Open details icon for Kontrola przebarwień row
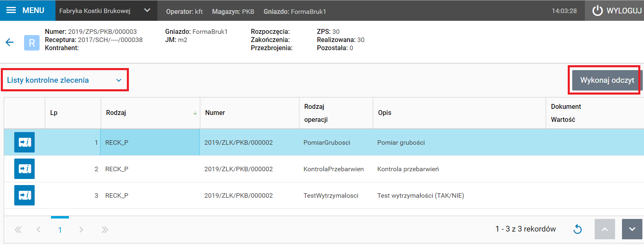 pos(24,169)
